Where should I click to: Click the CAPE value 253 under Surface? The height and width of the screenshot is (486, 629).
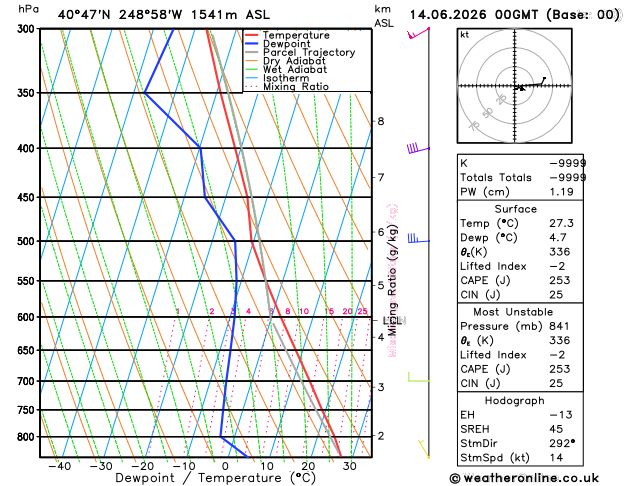pos(560,280)
